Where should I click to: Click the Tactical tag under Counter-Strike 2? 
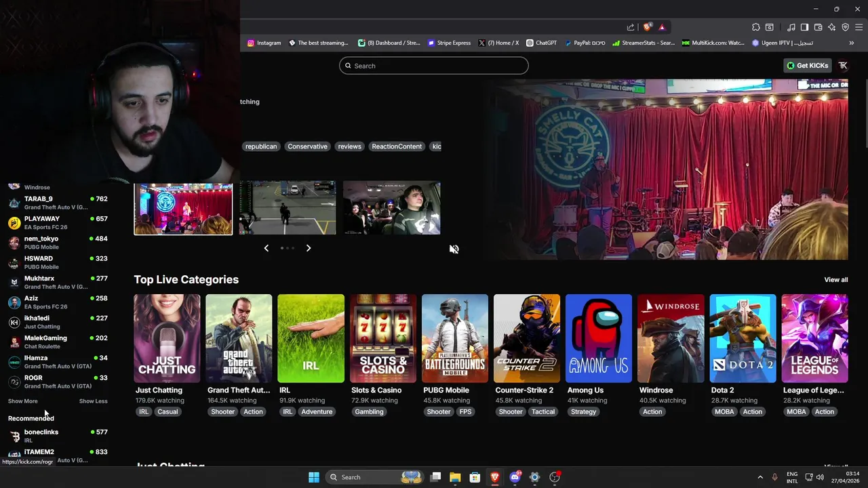[543, 411]
